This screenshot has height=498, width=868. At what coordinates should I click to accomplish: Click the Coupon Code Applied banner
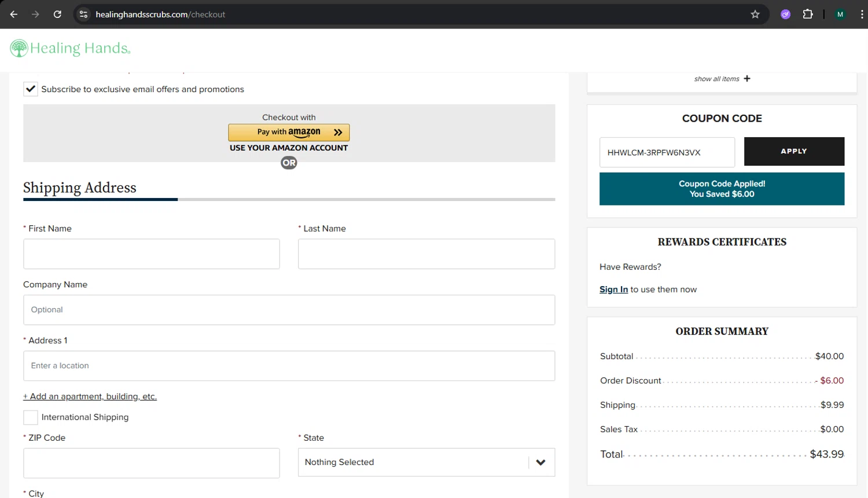click(x=722, y=189)
